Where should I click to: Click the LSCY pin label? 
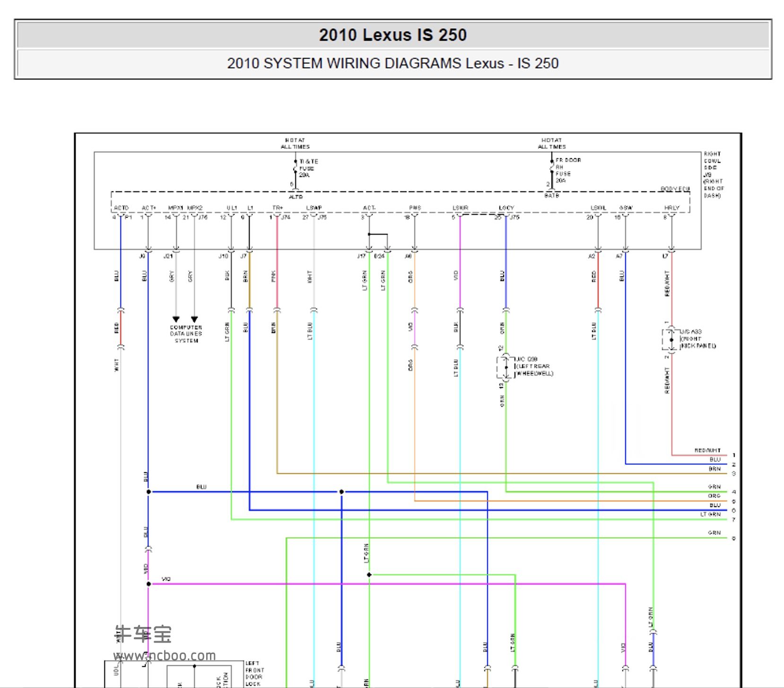pos(506,208)
